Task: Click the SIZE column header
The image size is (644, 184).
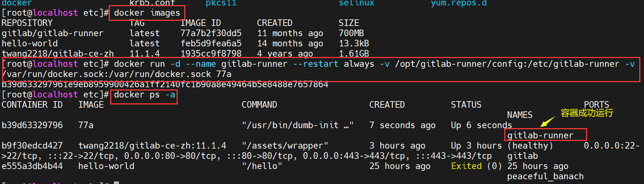Action: (x=349, y=23)
